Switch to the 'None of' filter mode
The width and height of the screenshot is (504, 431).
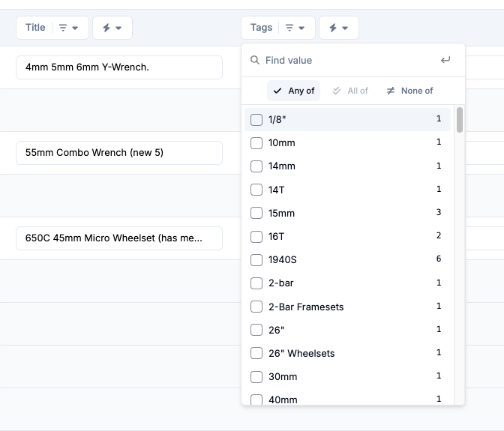[x=409, y=91]
